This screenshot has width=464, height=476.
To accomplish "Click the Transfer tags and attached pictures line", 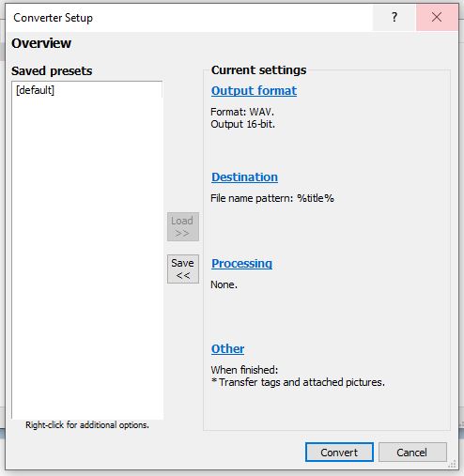I will pos(298,382).
